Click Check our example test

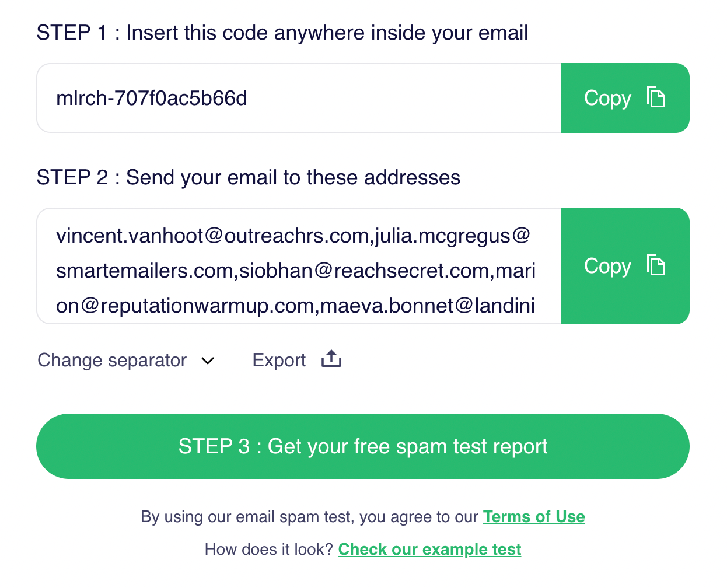point(429,549)
